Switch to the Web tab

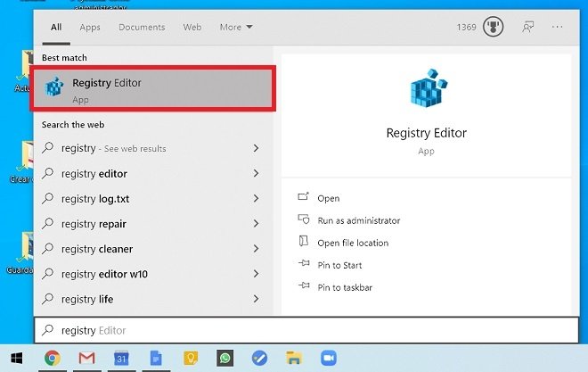(x=192, y=27)
